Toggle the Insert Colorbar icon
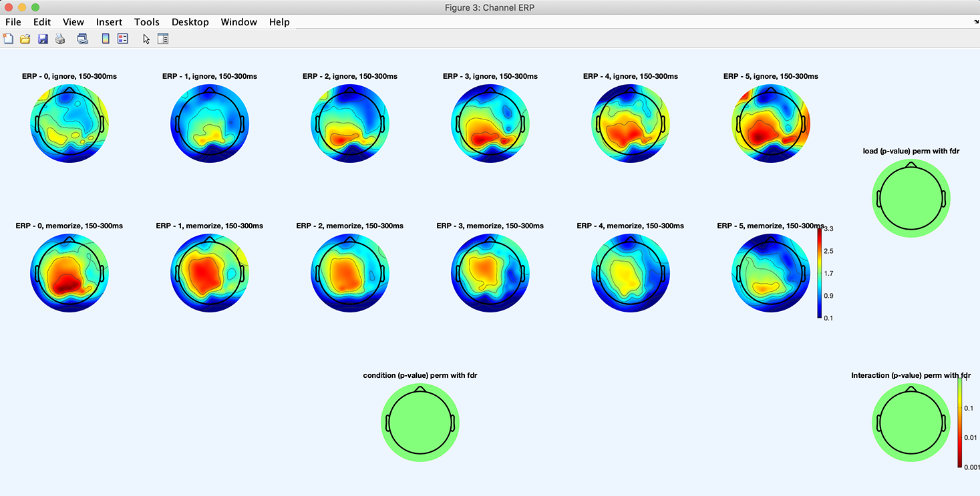Screen dimensions: 980x496 [x=106, y=39]
